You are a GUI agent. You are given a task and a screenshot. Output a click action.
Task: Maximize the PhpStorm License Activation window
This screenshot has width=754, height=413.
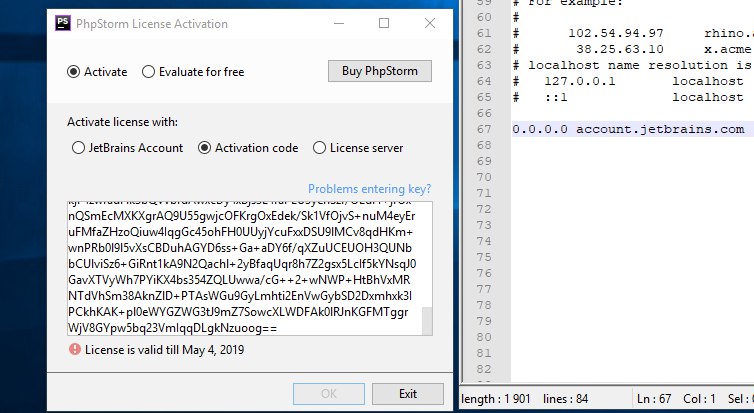(x=384, y=23)
